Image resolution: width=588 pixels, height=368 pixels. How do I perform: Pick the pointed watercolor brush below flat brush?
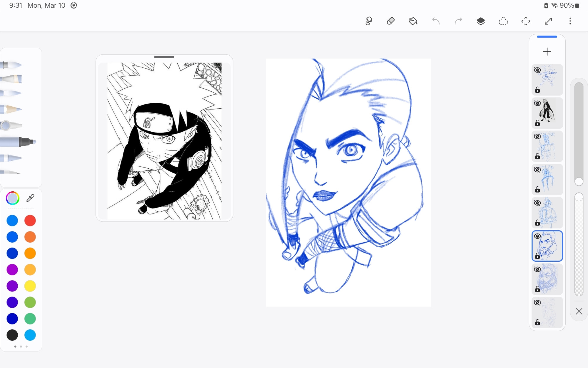click(11, 93)
